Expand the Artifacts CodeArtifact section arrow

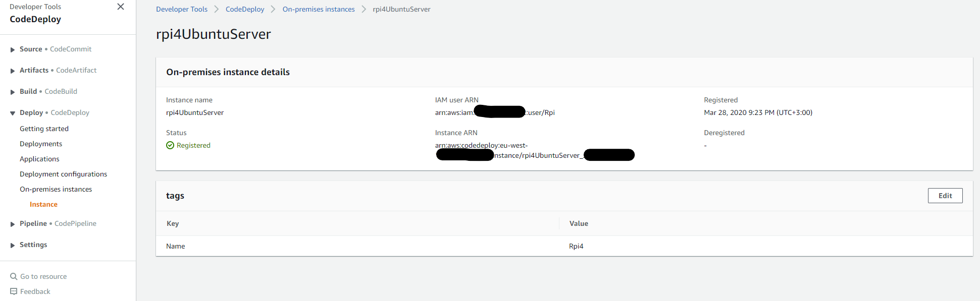coord(13,71)
